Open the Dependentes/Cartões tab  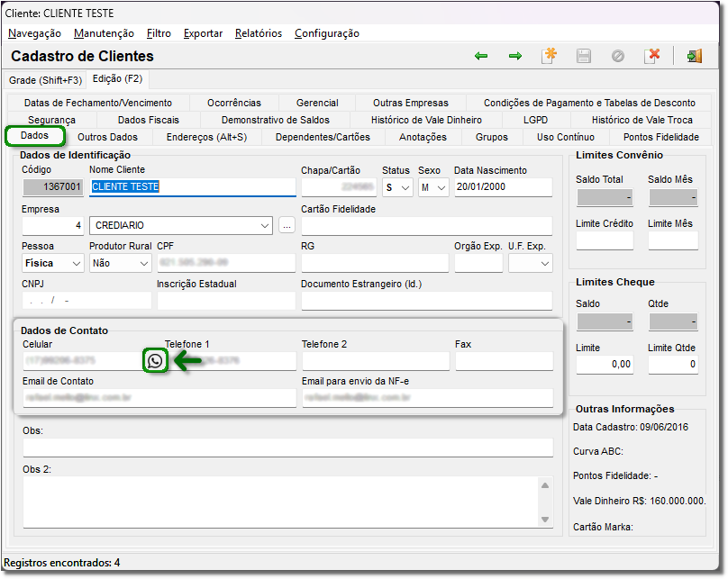(x=323, y=137)
